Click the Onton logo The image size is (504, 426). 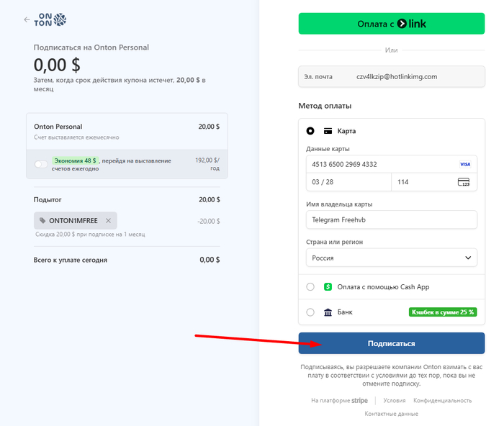(x=51, y=19)
